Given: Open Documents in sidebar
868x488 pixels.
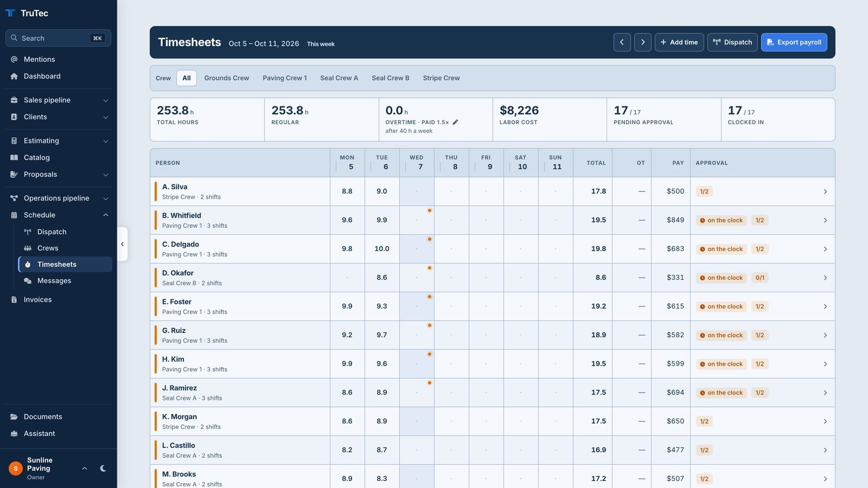Looking at the screenshot, I should [x=58, y=416].
